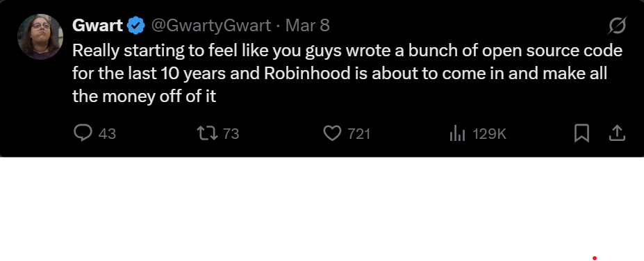Click the 129K views count

coord(489,134)
